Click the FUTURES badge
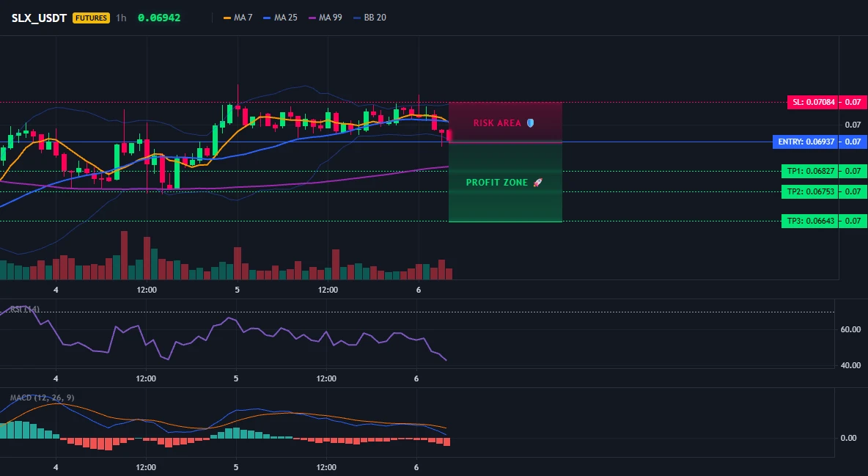The height and width of the screenshot is (476, 868). (x=92, y=18)
